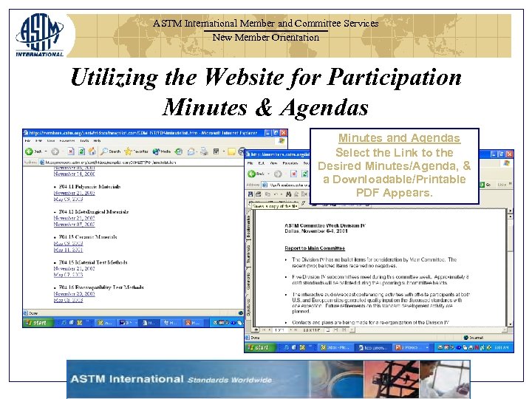The width and height of the screenshot is (532, 399).
Task: Click the Start button on the left window taskbar
Action: pyautogui.click(x=37, y=323)
